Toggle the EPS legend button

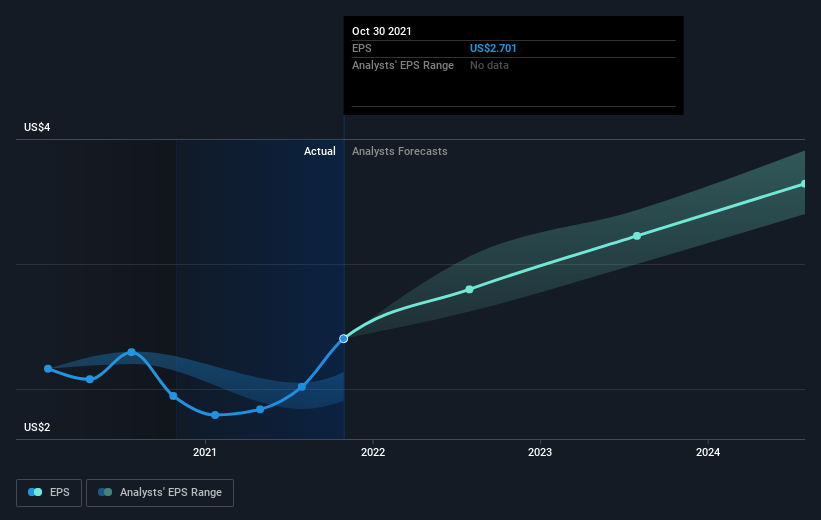pyautogui.click(x=49, y=492)
